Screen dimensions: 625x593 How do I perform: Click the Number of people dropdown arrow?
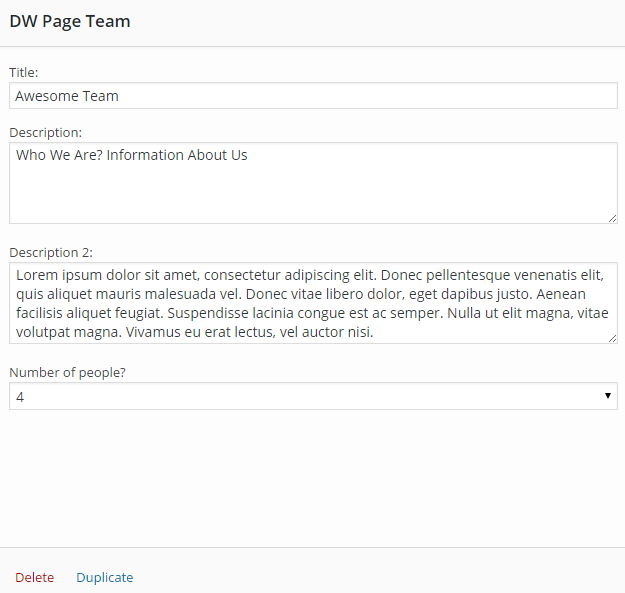(x=607, y=396)
